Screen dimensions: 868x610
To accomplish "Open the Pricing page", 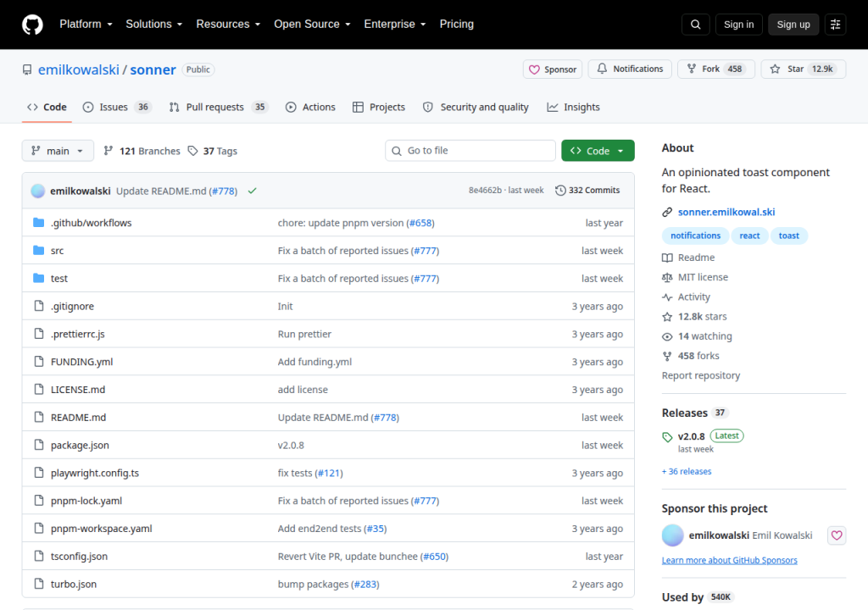I will (x=456, y=25).
